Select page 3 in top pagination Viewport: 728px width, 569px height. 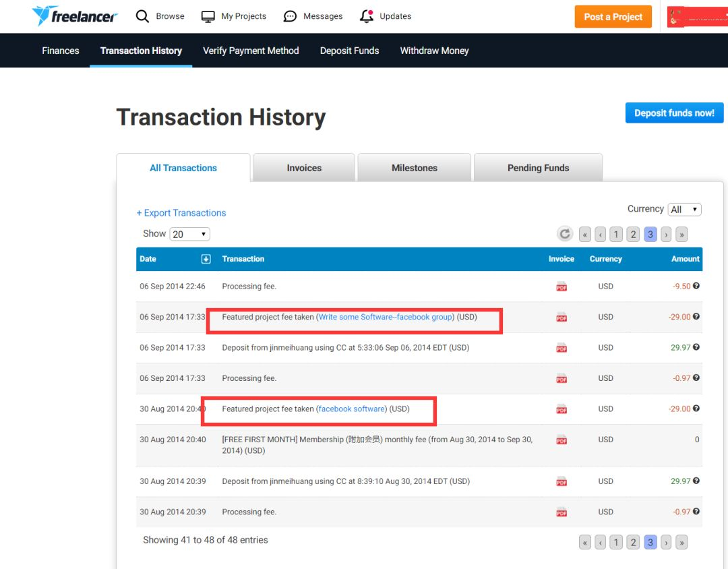pos(650,235)
